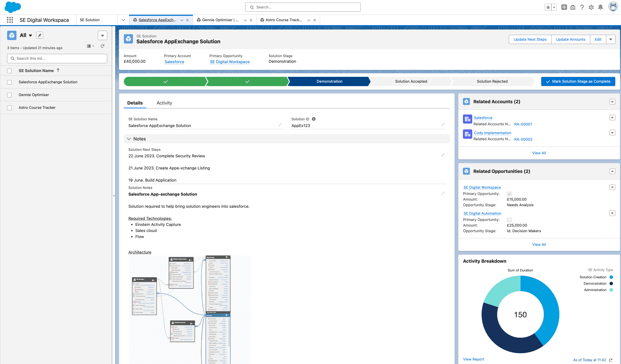Image resolution: width=621 pixels, height=364 pixels.
Task: Close the Gennie Optimiser tab
Action: pyautogui.click(x=251, y=20)
